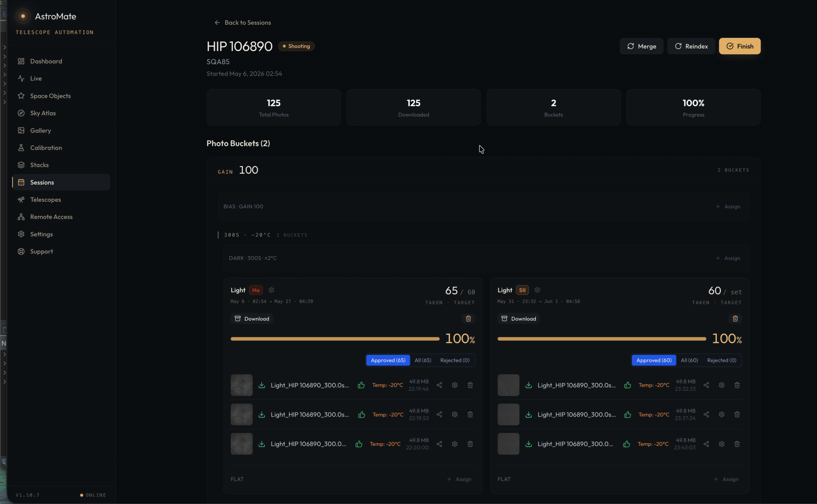Assign a dark frame for 300s
Image resolution: width=817 pixels, height=504 pixels.
click(x=728, y=258)
